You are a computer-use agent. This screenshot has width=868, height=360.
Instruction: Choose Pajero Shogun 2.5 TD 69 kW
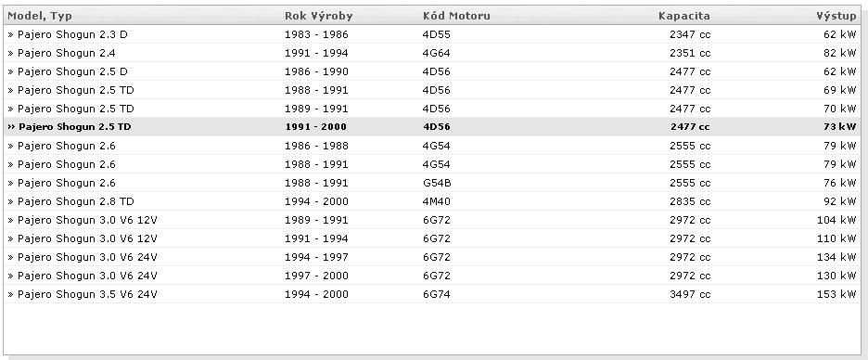(x=432, y=90)
